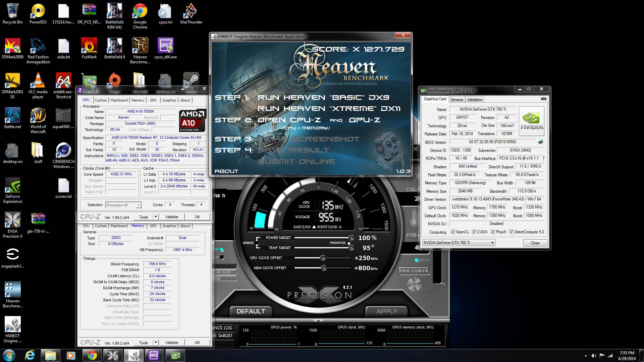Toggle the LINKED power/temp target bracket
Image resolution: width=644 pixels, height=362 pixels.
(x=258, y=243)
